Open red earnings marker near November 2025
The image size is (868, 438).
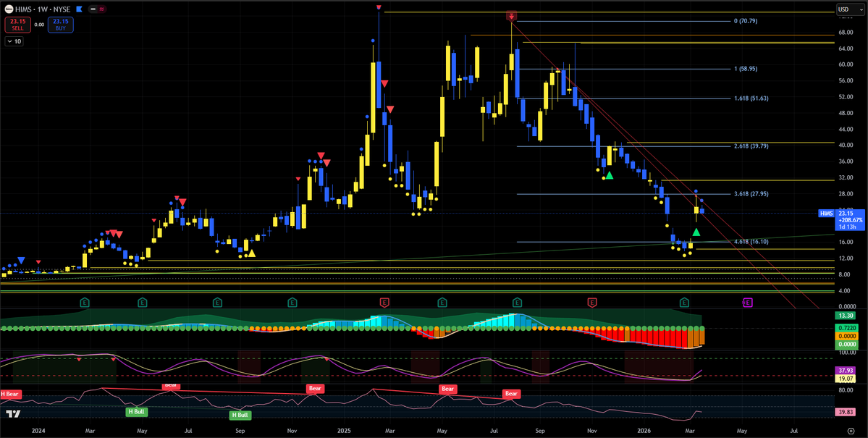[591, 303]
